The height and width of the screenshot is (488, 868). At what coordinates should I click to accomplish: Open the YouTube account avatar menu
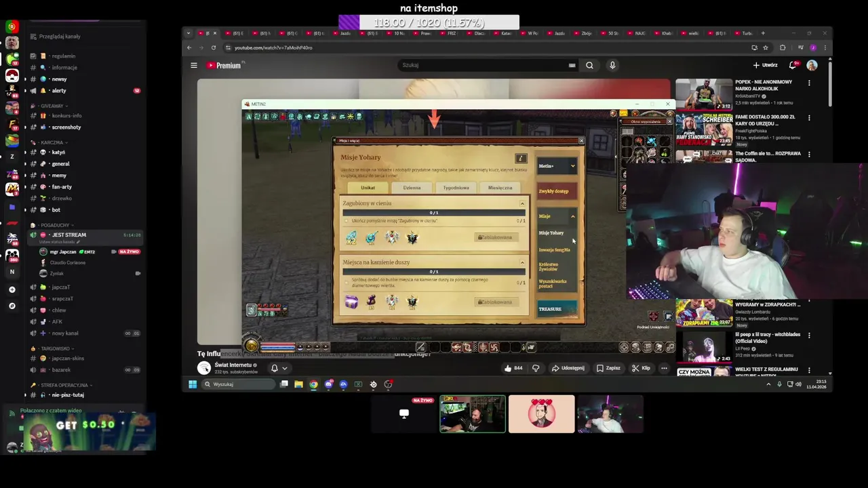coord(812,65)
